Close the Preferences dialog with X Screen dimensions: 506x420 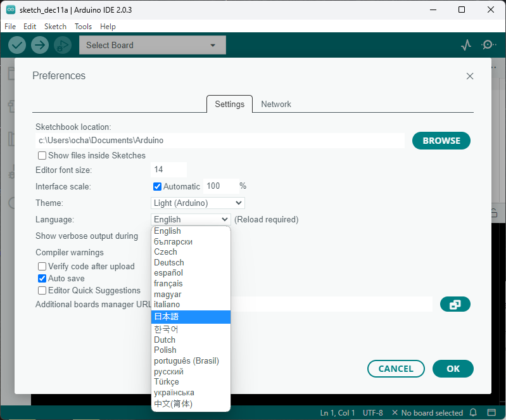(x=470, y=76)
